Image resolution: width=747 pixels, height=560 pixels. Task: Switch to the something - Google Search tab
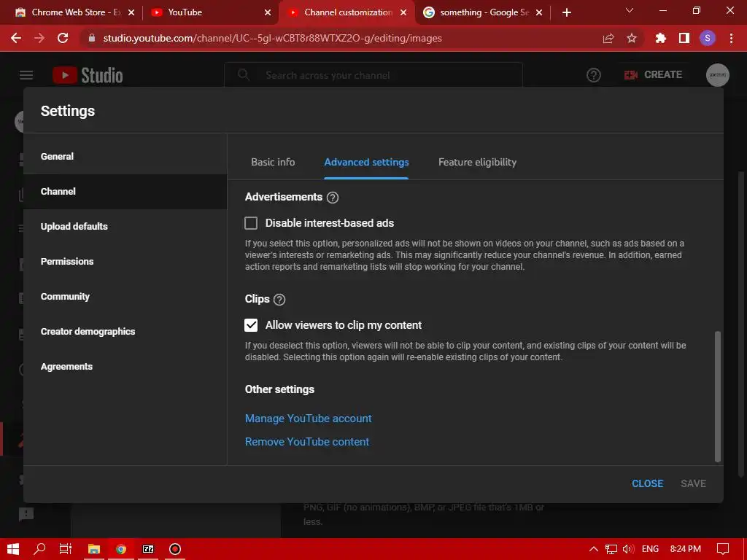pos(482,12)
